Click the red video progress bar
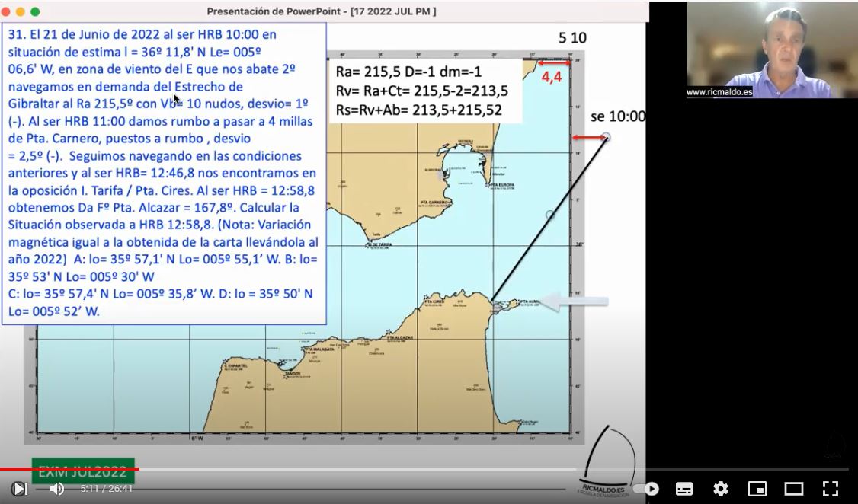This screenshot has width=858, height=504. tap(69, 470)
